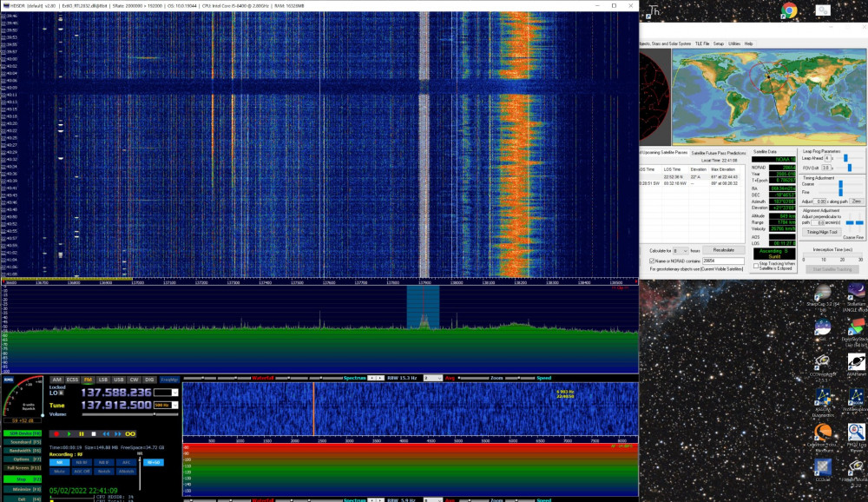Click the upper Spectrum RBW left-right stepper
This screenshot has width=868, height=502.
click(x=376, y=378)
